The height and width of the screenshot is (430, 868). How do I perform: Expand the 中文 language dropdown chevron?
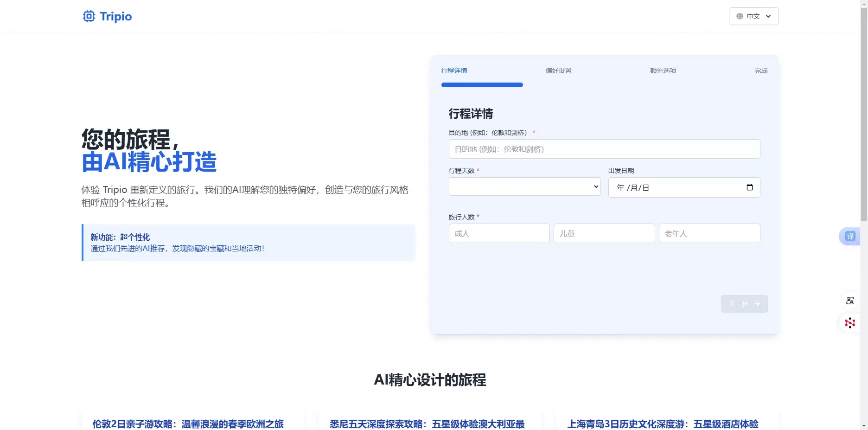[768, 16]
